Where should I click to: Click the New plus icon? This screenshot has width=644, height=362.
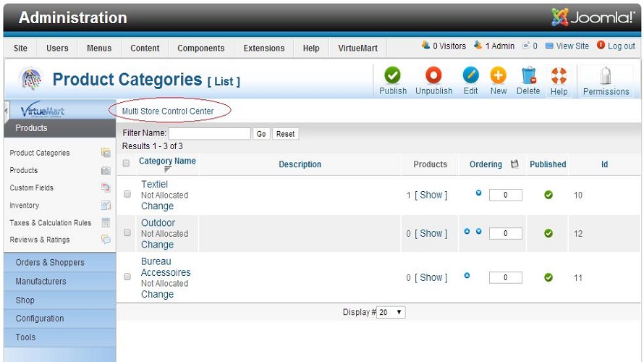(499, 75)
